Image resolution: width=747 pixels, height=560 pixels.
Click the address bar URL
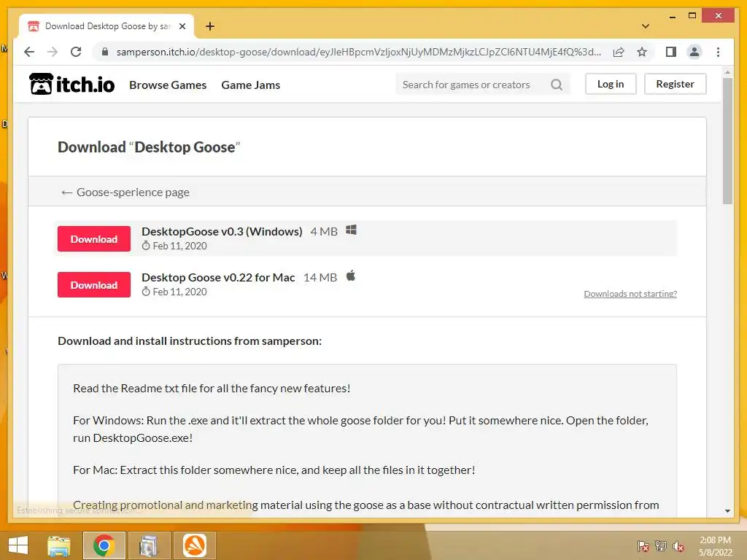coord(358,52)
